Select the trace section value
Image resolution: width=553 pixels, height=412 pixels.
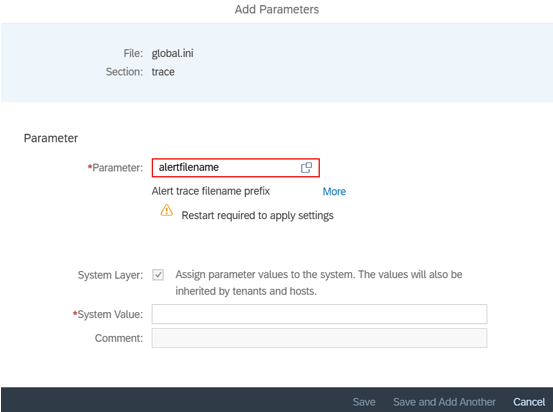point(163,72)
